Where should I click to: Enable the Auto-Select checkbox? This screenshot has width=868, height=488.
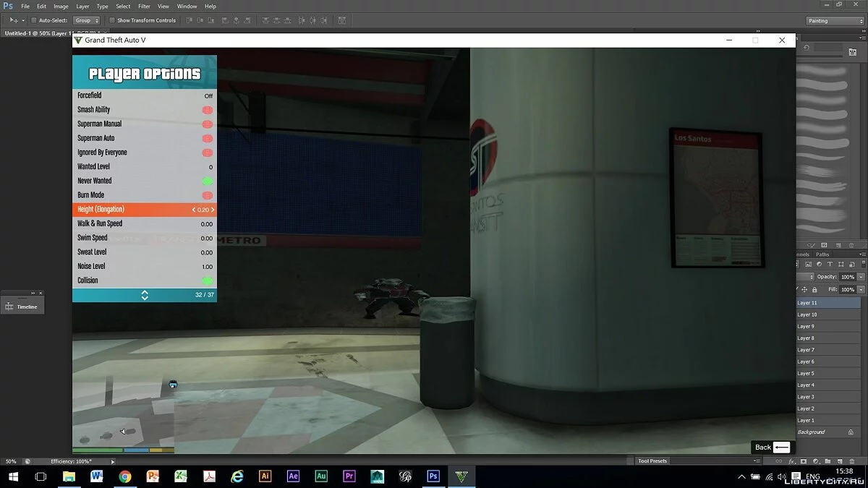[34, 20]
